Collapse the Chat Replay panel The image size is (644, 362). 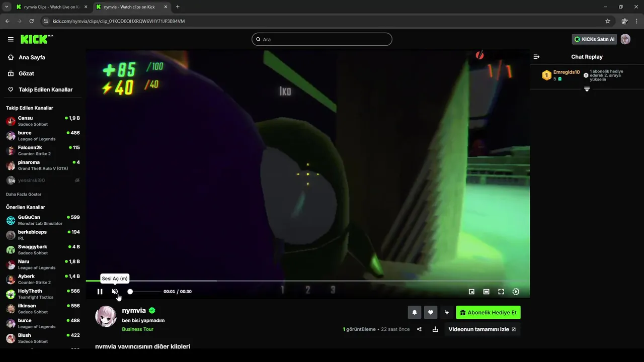(536, 57)
